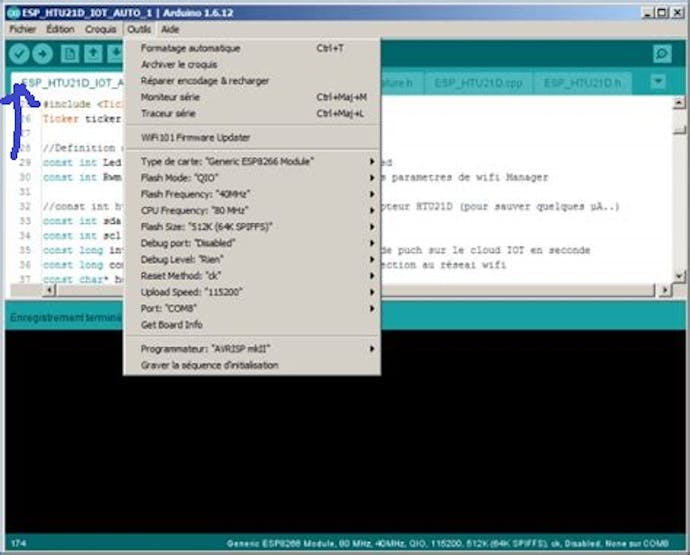Click the "Enregistrement terminé" status message
The width and height of the screenshot is (690, 555).
coord(66,317)
